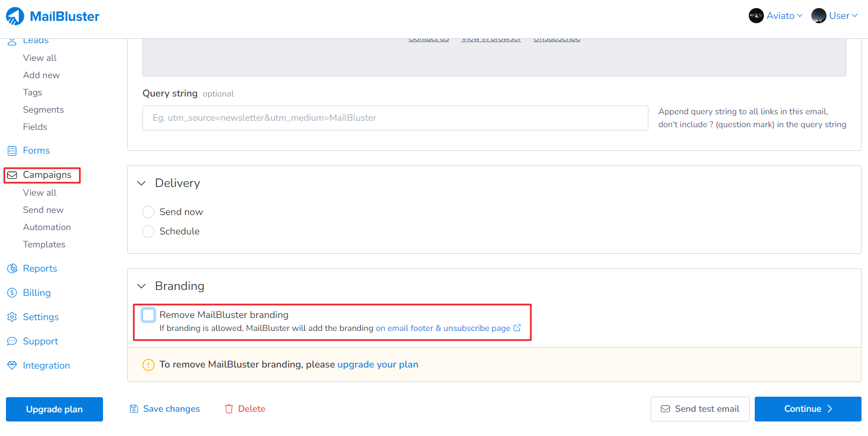Click the MailBluster rocket logo icon
The height and width of the screenshot is (436, 868).
[x=15, y=16]
